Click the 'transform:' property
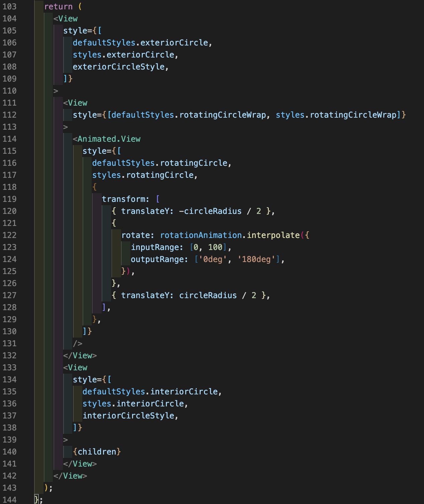Screen dimensions: 424x504 point(126,199)
